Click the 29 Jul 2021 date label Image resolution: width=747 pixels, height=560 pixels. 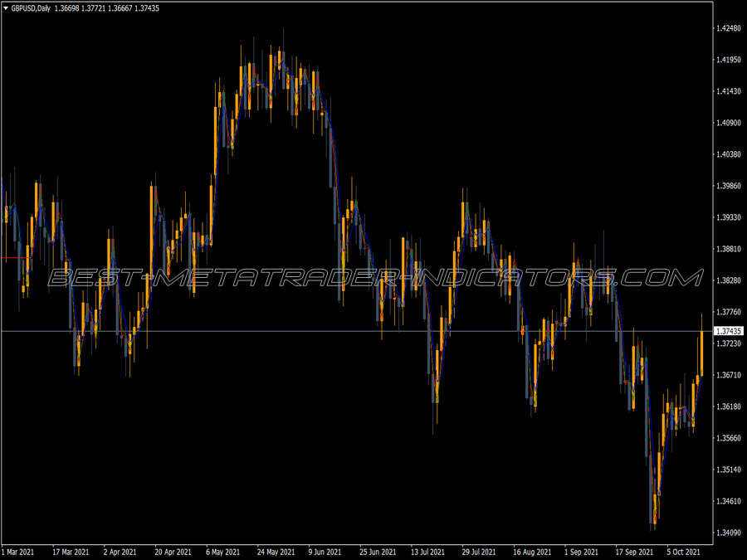[479, 552]
